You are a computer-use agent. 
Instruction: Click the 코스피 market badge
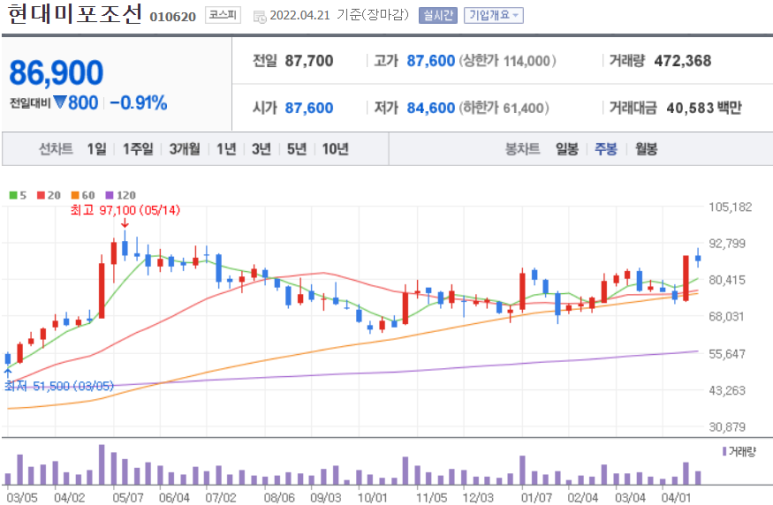point(220,15)
